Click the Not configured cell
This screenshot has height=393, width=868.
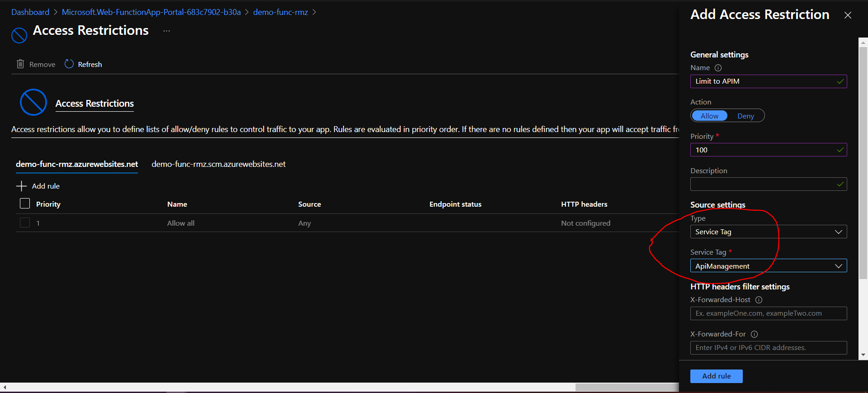[585, 223]
